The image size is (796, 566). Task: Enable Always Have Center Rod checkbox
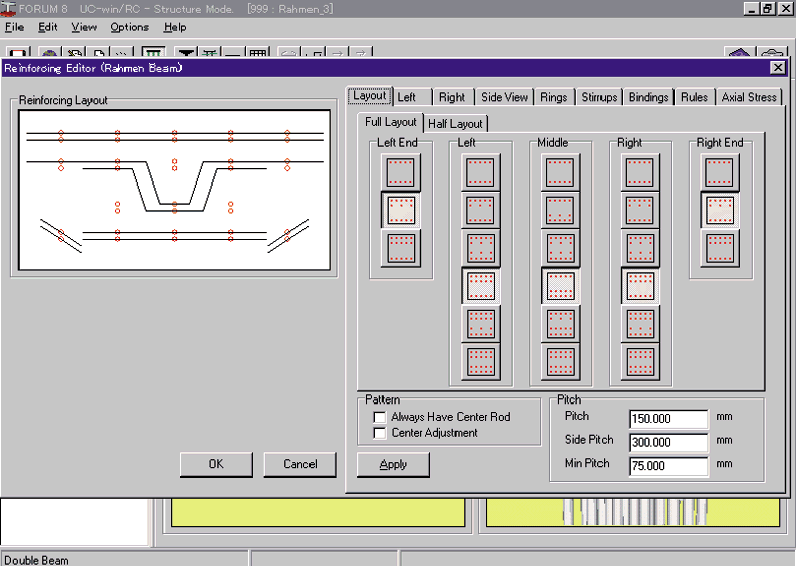point(380,417)
